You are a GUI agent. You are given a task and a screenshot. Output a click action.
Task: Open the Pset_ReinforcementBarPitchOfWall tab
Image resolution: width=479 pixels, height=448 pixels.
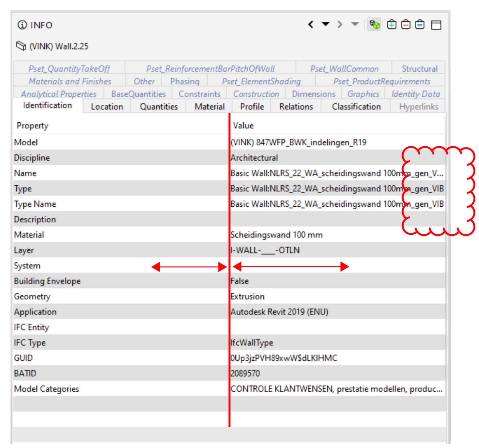coord(210,68)
